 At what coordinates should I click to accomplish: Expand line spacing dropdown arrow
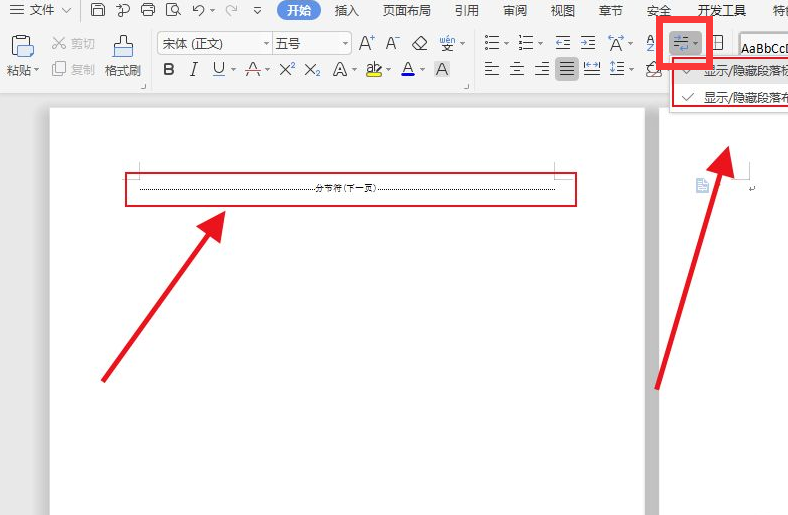click(x=631, y=69)
